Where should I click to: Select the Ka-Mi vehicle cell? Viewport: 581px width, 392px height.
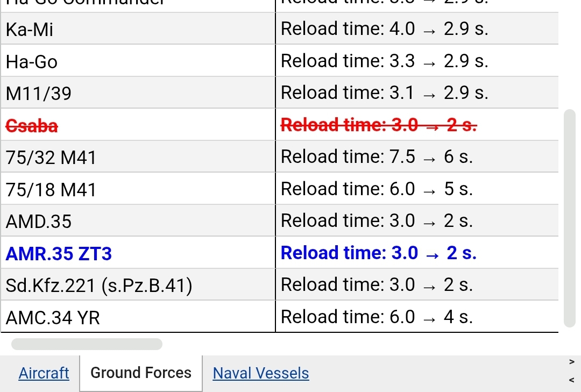(x=138, y=29)
